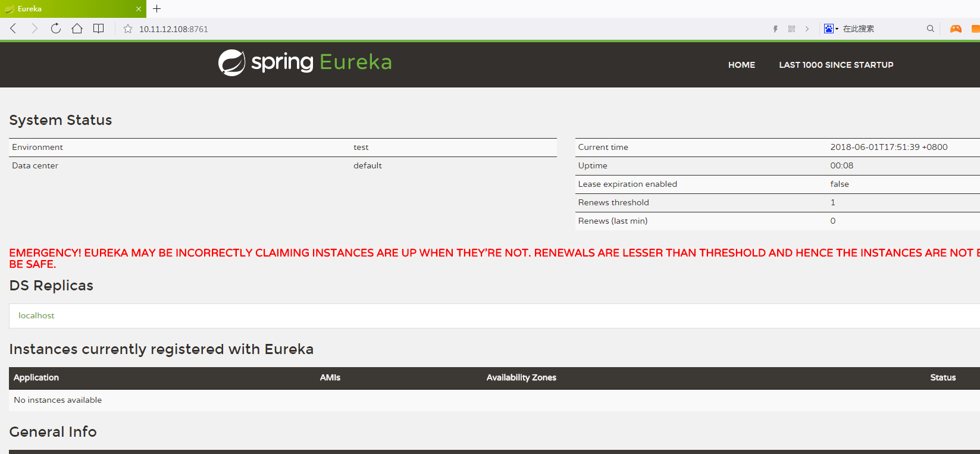Click the Renews (last min) value 0
Viewport: 980px width, 454px height.
pos(833,221)
